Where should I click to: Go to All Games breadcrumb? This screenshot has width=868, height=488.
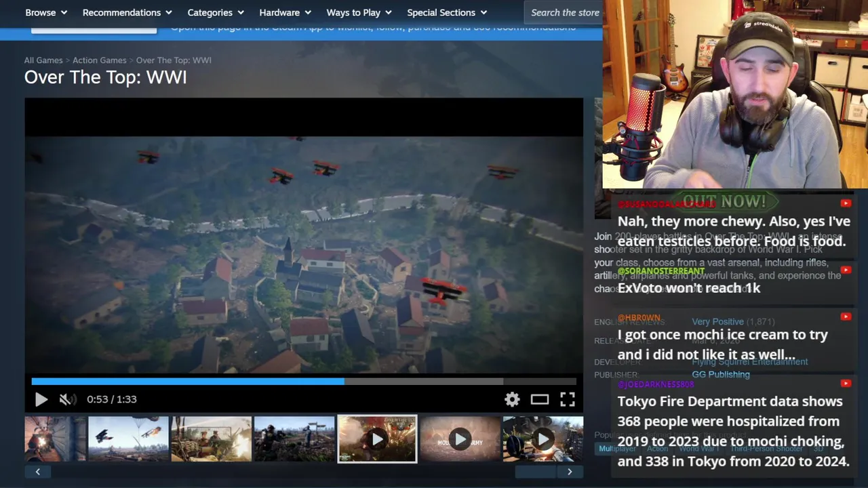point(43,60)
